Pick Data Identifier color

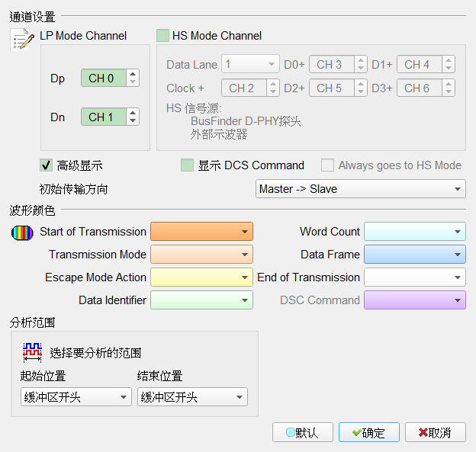pyautogui.click(x=201, y=300)
